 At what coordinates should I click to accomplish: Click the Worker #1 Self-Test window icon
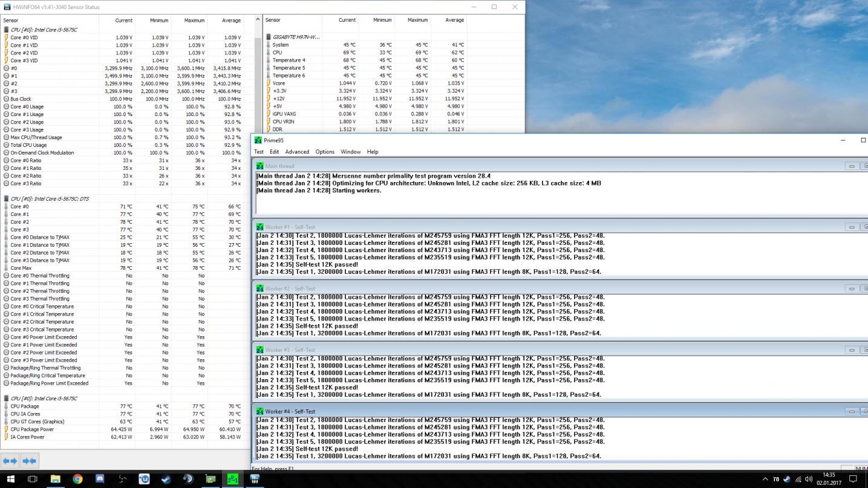coord(260,227)
